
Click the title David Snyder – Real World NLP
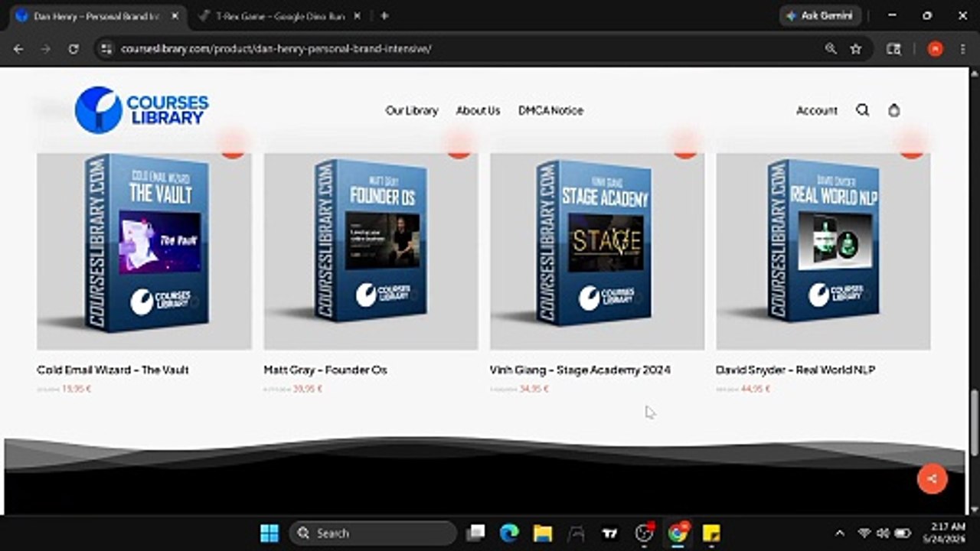(x=795, y=370)
